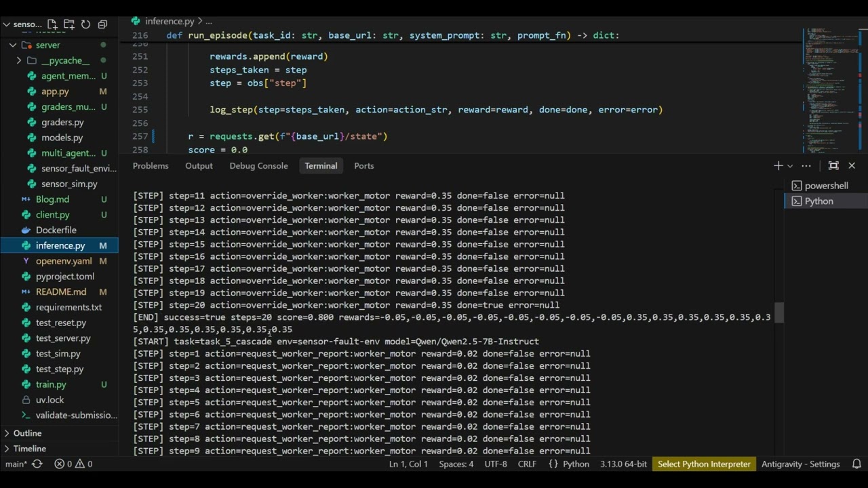Screen dimensions: 868x488
Task: Switch to the Debug Console tab
Action: [x=258, y=166]
